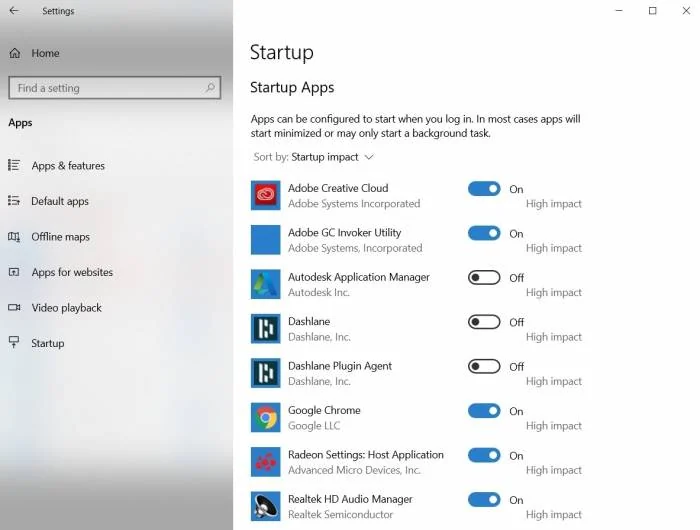The width and height of the screenshot is (700, 530).
Task: Click Adobe Systems Incorporated publisher text
Action: pyautogui.click(x=354, y=204)
